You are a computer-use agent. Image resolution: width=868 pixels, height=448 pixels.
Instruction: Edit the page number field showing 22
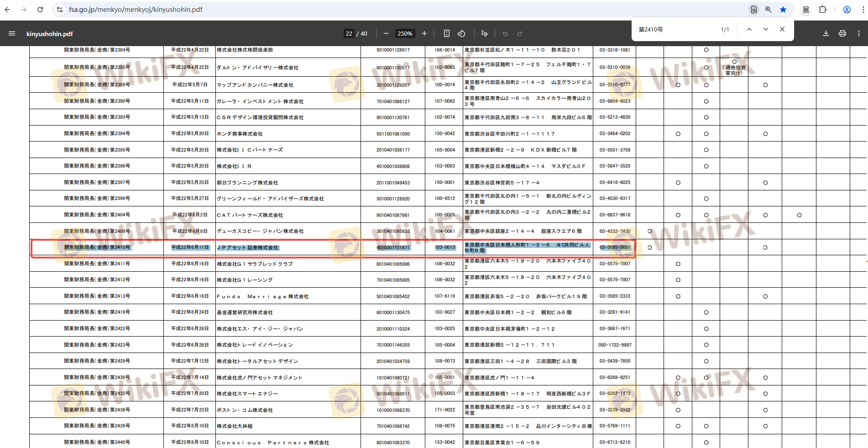349,33
